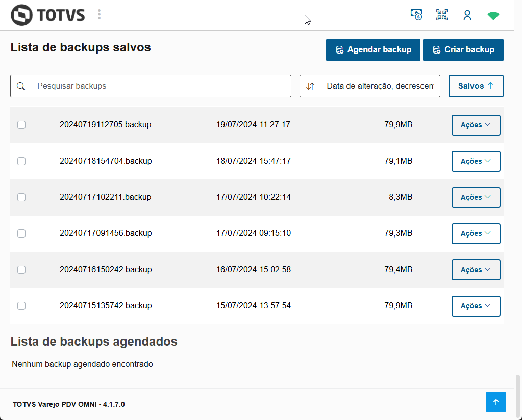Image resolution: width=522 pixels, height=420 pixels.
Task: Open the user profile icon
Action: point(467,15)
